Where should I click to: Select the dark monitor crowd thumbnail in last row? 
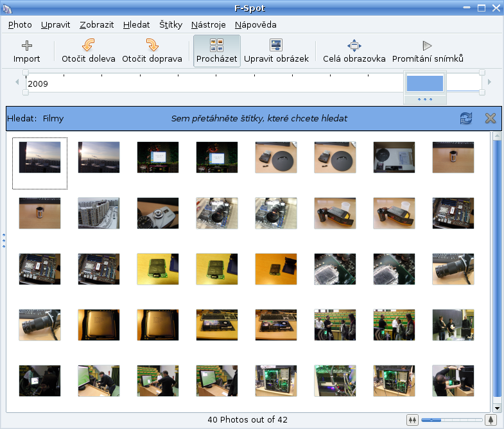40,381
